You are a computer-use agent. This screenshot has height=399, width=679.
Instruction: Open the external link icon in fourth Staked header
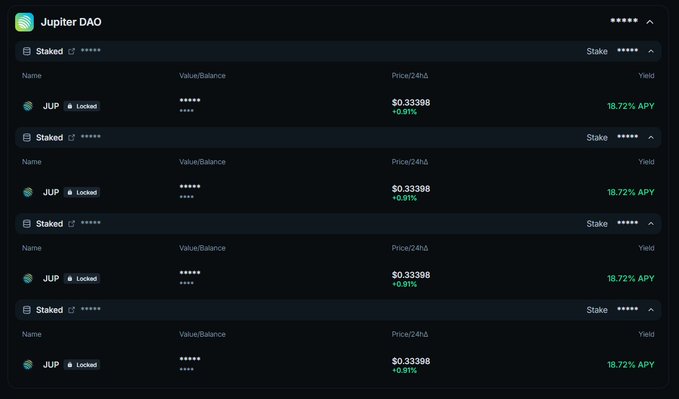pyautogui.click(x=71, y=310)
